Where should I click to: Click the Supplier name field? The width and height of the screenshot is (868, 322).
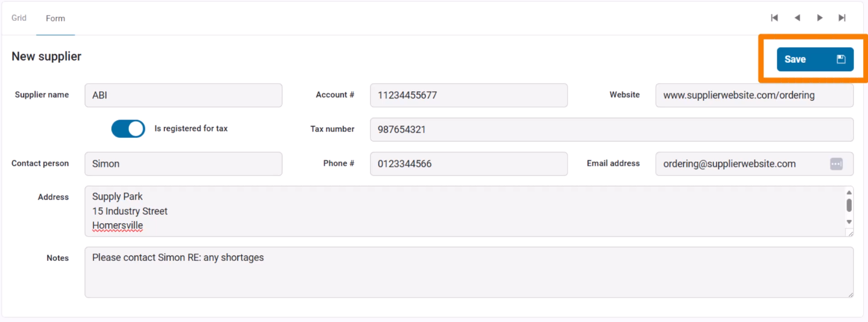(x=183, y=95)
